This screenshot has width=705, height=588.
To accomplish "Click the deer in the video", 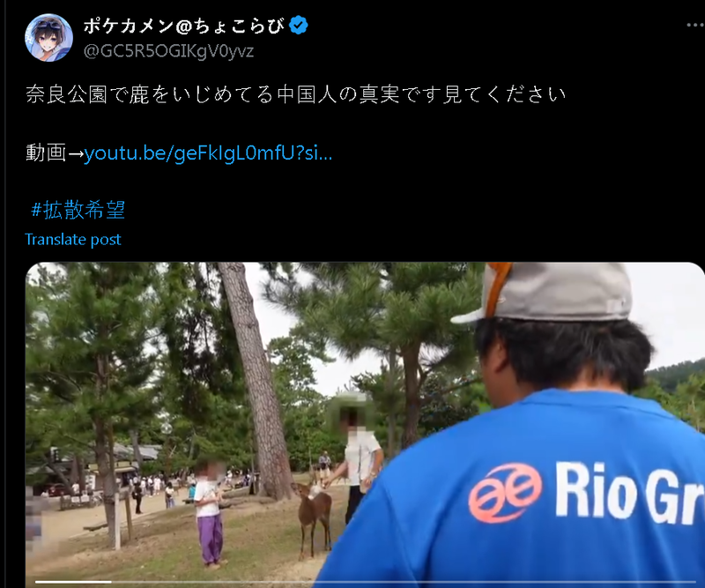I will [x=314, y=516].
